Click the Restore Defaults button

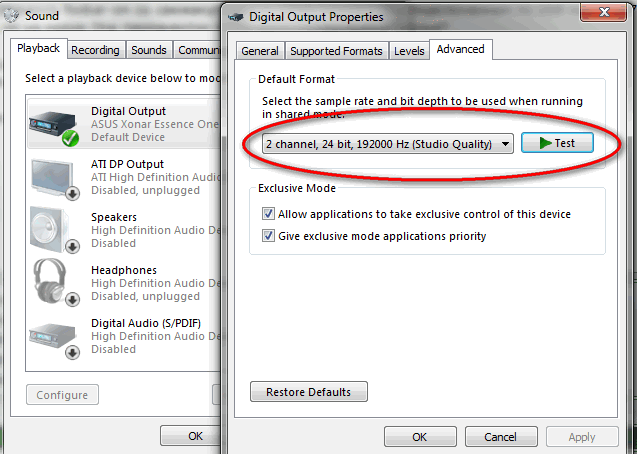pyautogui.click(x=309, y=392)
